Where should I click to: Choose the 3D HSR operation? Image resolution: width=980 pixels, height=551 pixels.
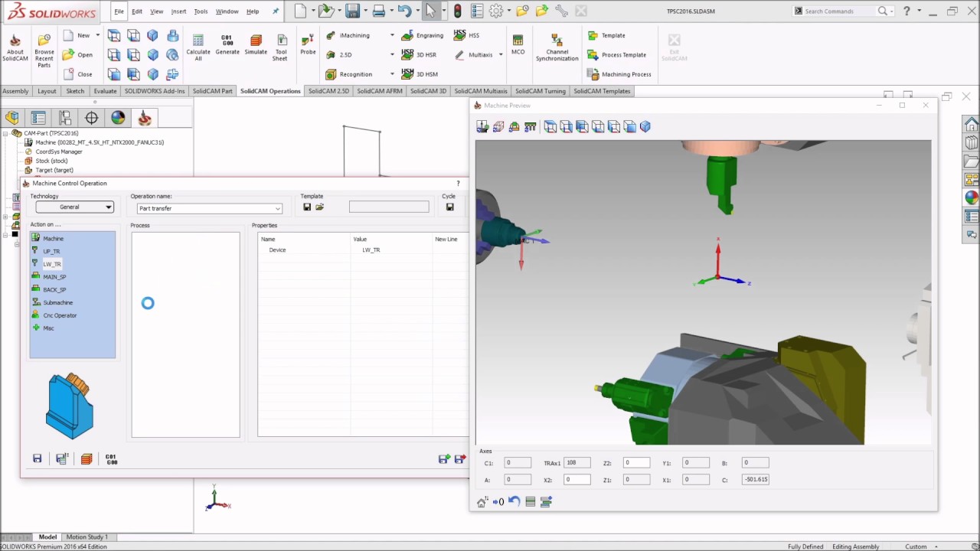[x=419, y=55]
